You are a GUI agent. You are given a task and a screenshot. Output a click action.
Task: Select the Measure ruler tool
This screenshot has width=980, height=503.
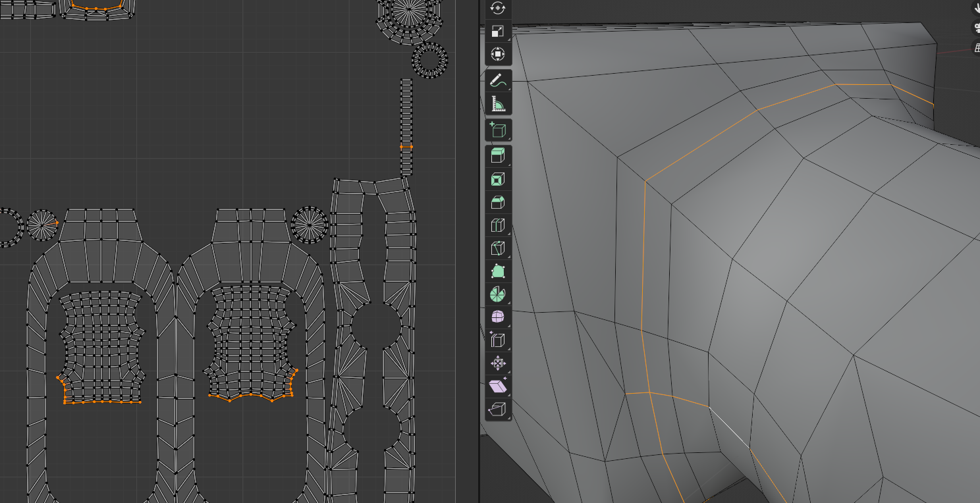[x=499, y=103]
